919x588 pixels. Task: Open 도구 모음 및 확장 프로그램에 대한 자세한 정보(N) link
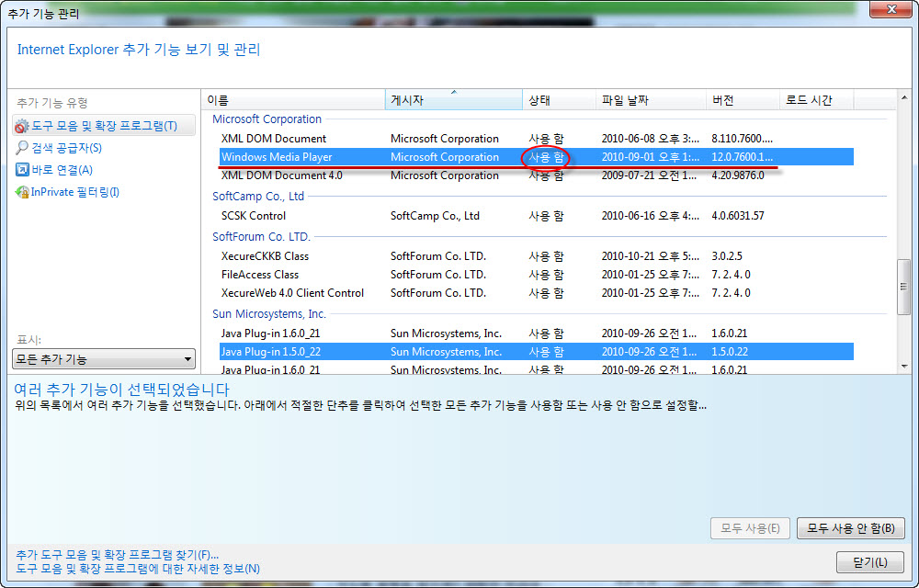(x=138, y=568)
